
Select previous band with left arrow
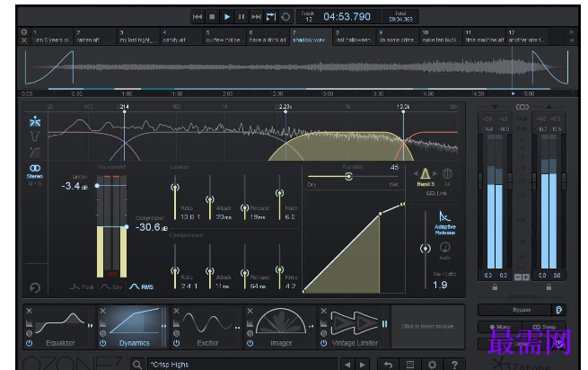(416, 173)
